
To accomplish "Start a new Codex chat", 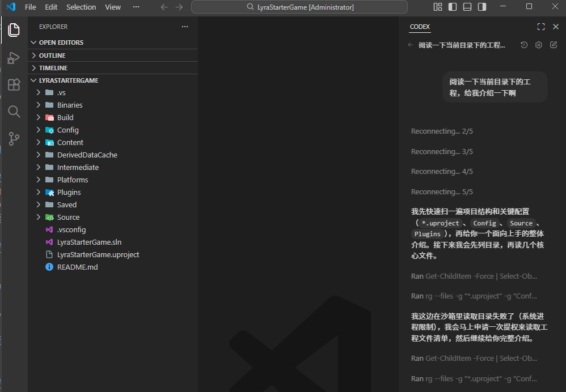I will click(x=554, y=45).
